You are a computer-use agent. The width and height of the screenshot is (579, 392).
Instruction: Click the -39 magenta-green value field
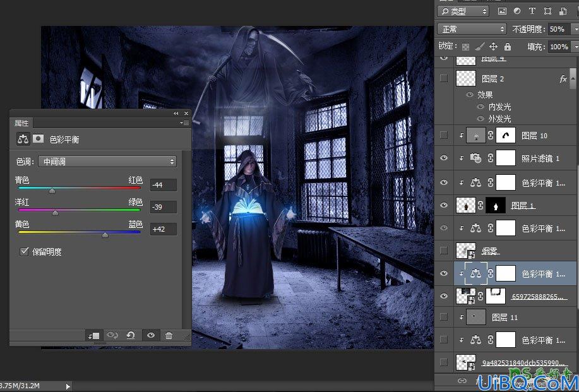pos(163,207)
